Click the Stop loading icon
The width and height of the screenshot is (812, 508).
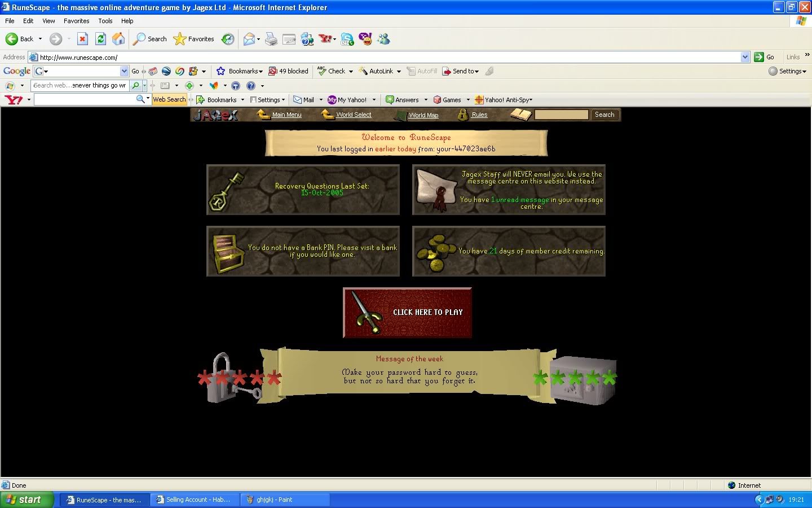(82, 39)
